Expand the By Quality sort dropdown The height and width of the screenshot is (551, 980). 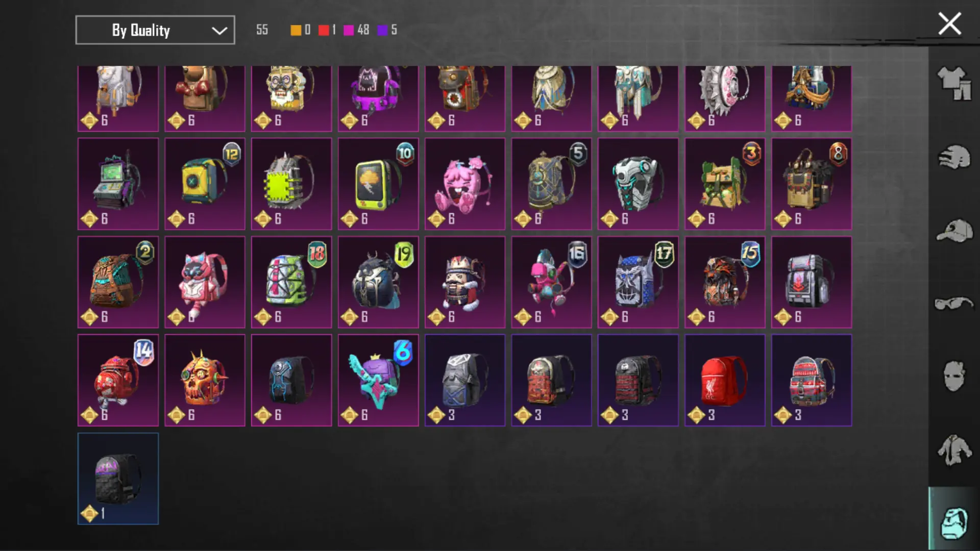[x=155, y=30]
